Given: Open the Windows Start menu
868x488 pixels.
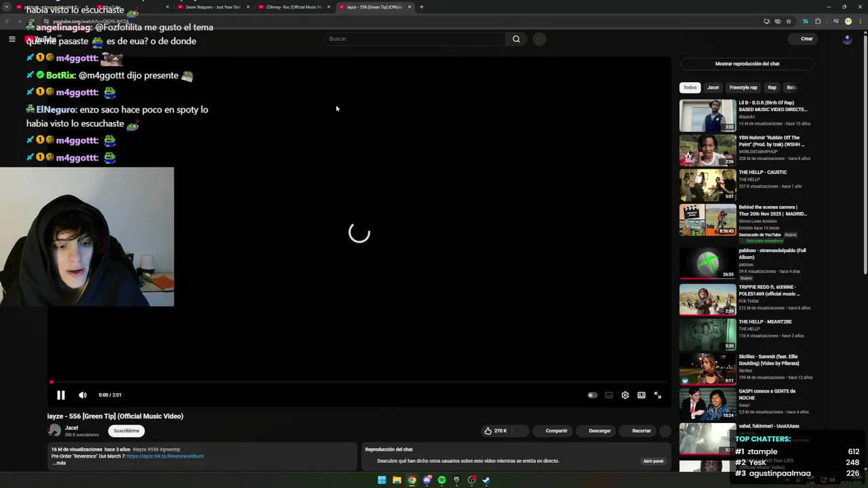Looking at the screenshot, I should pos(382,480).
